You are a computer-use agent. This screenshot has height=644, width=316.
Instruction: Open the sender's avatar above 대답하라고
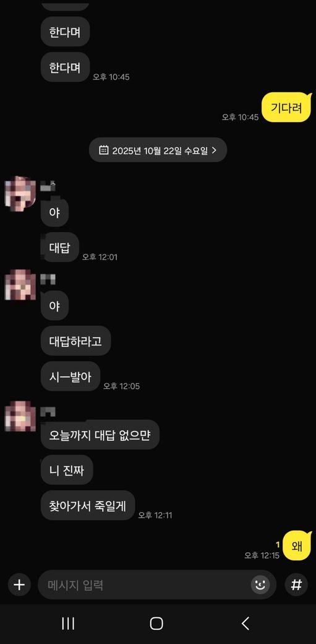(x=20, y=285)
